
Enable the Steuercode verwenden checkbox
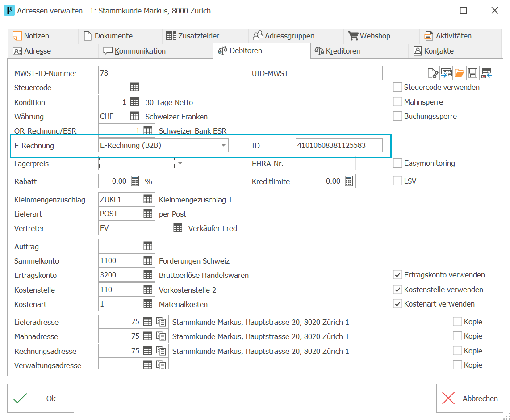click(397, 87)
